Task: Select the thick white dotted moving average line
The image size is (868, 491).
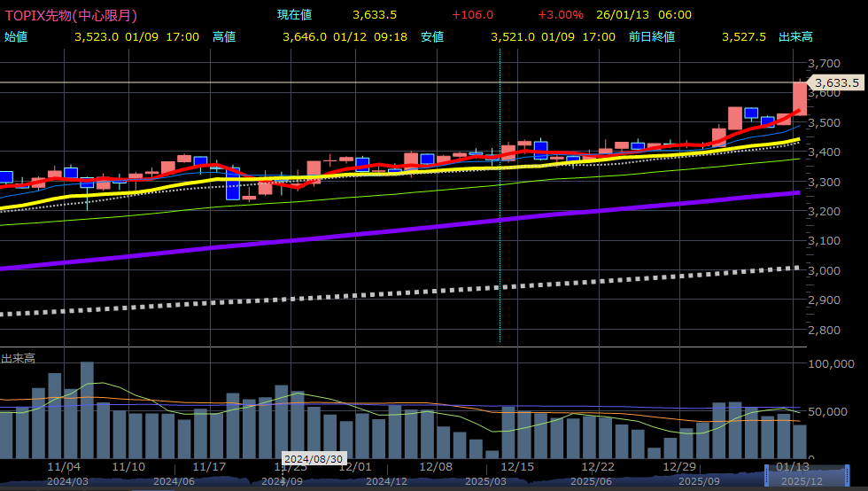Action: 443,291
